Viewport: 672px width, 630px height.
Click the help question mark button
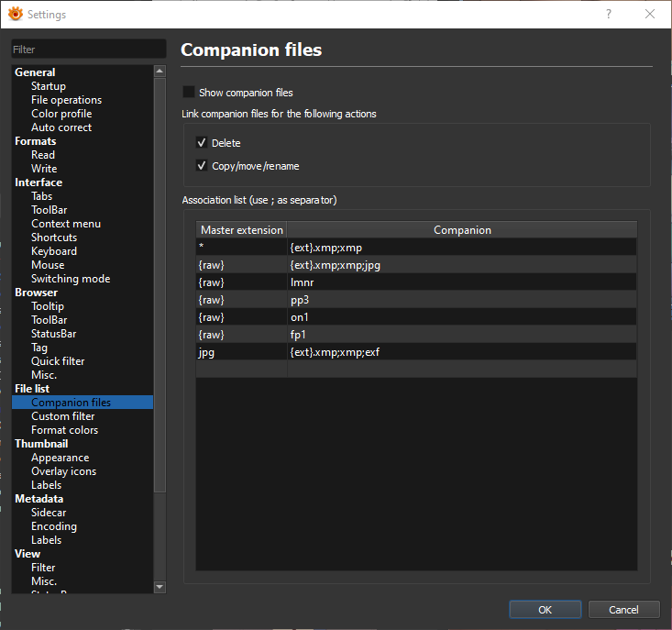609,15
